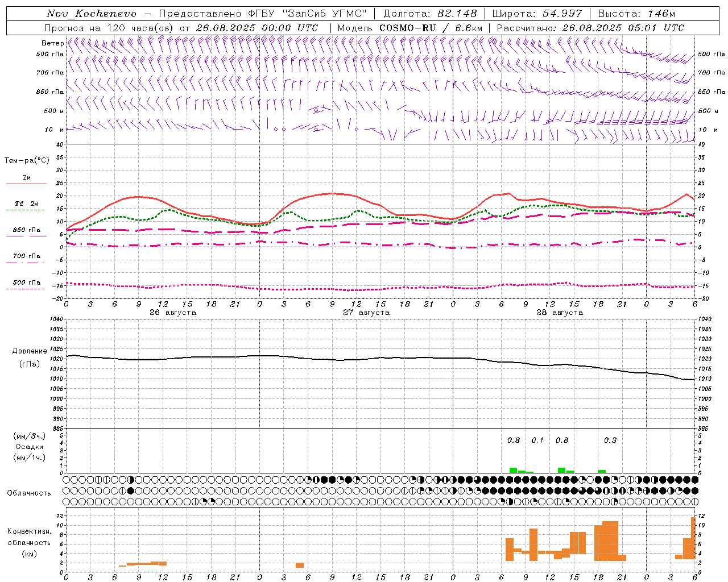This screenshot has height=582, width=728.
Task: Click the Осадки precipitation label
Action: pos(30,447)
